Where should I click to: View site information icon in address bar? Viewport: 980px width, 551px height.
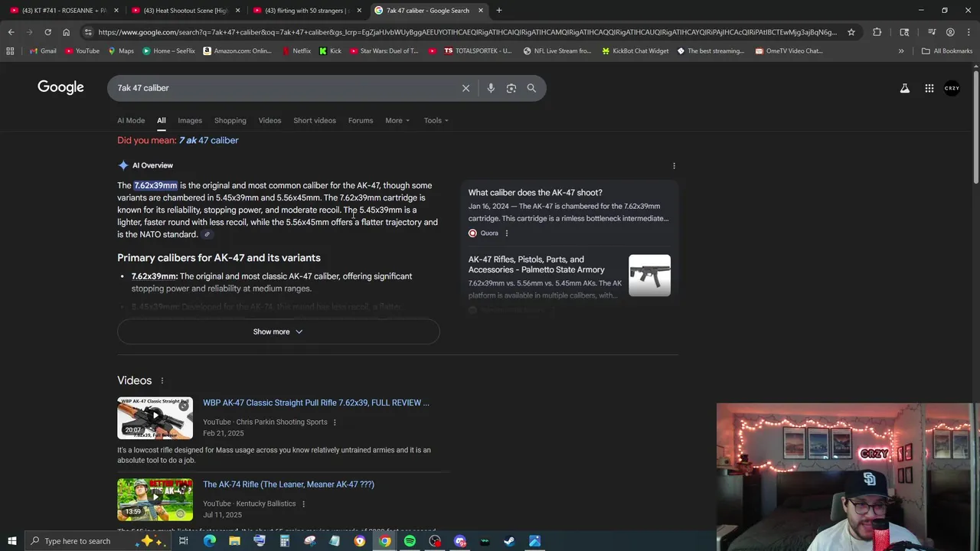pos(88,32)
